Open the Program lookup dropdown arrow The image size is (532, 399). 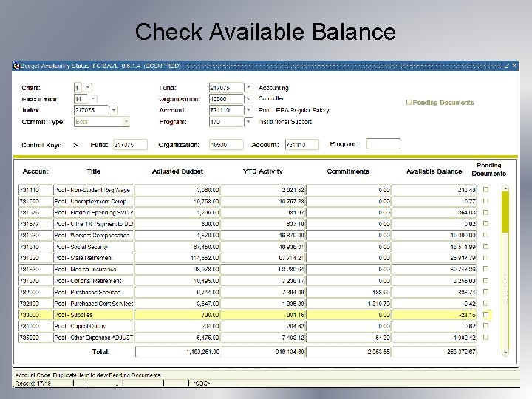click(249, 121)
